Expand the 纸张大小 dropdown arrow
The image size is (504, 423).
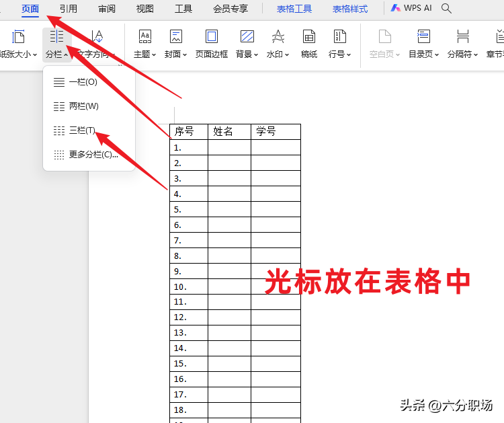click(35, 55)
